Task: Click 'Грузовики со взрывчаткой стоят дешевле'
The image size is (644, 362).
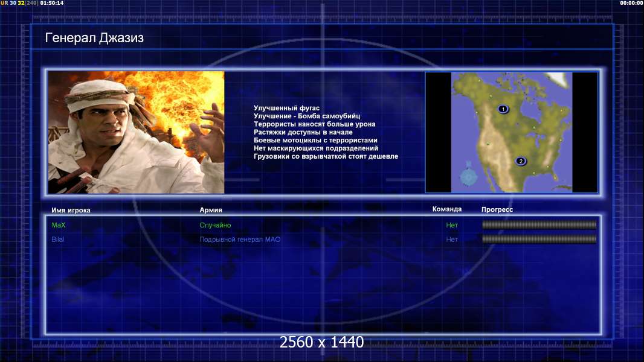Action: point(326,156)
